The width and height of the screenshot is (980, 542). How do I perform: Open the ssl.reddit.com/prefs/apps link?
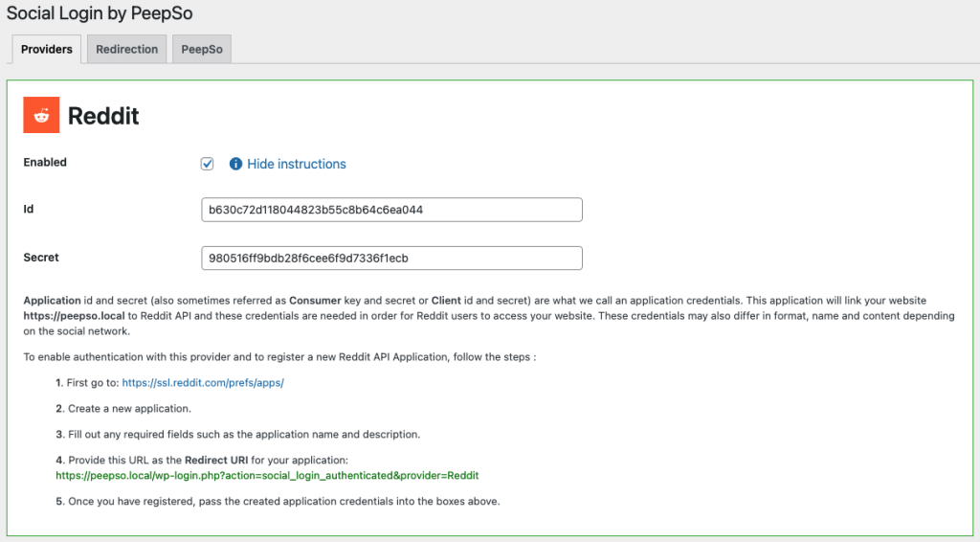pos(203,383)
